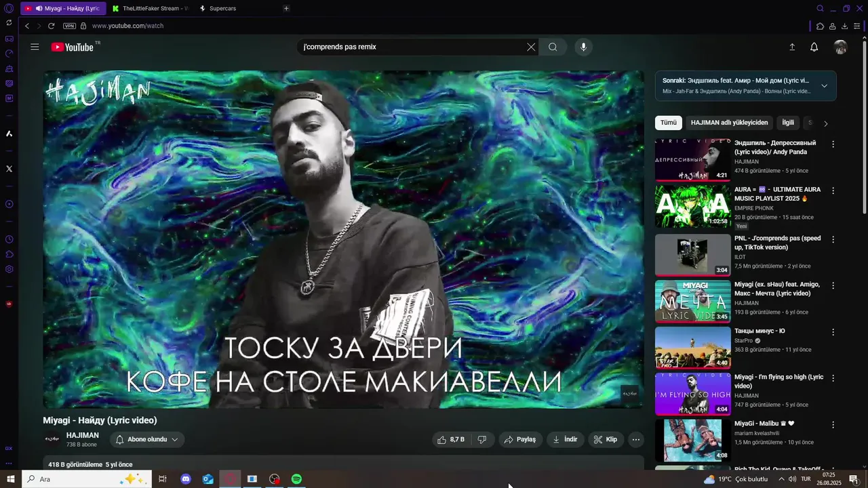Open the MiyaGi - Malibu thumbnail
Screen dimensions: 868x488
point(692,440)
